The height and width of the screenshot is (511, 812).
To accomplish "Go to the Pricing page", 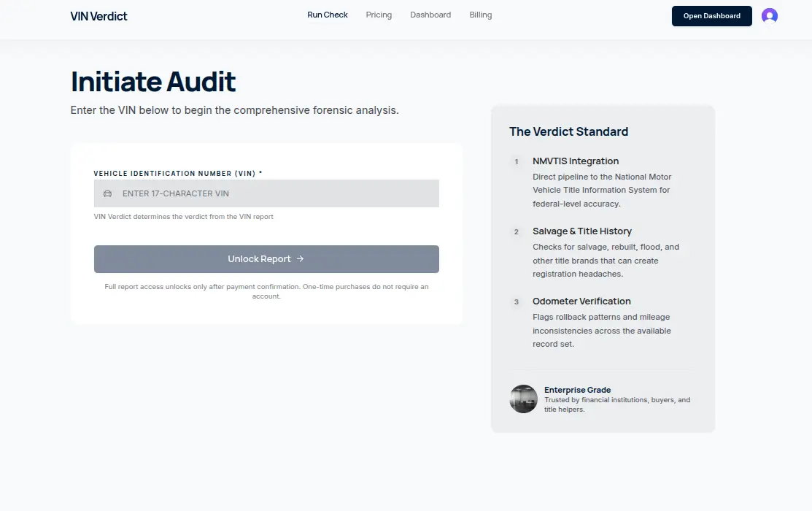I will coord(379,15).
